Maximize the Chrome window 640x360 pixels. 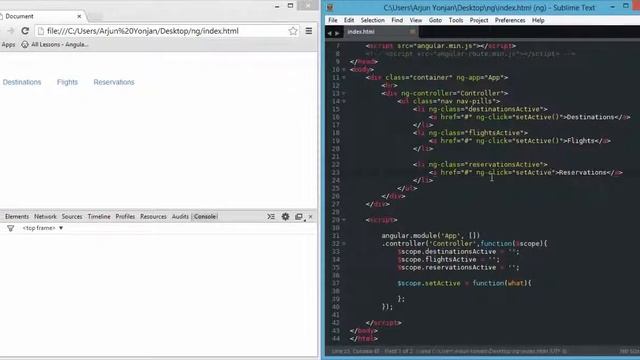291,6
